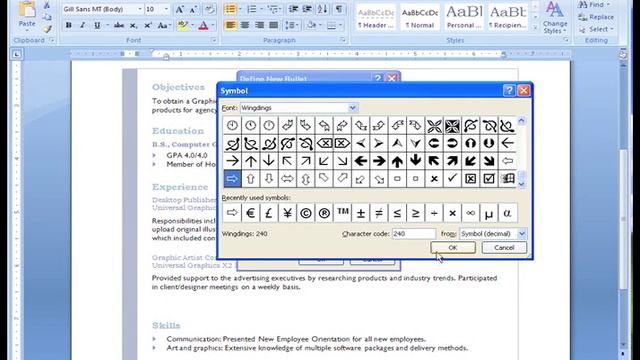This screenshot has width=640, height=360.
Task: Click Cancel in the Symbol dialog
Action: (504, 247)
